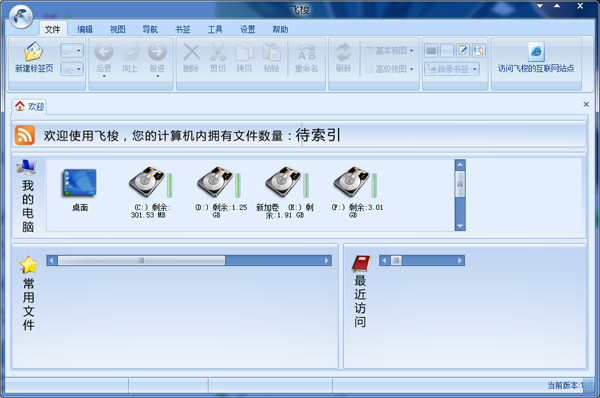This screenshot has width=600, height=398.
Task: Open the 导航 ribbon tab
Action: [150, 29]
